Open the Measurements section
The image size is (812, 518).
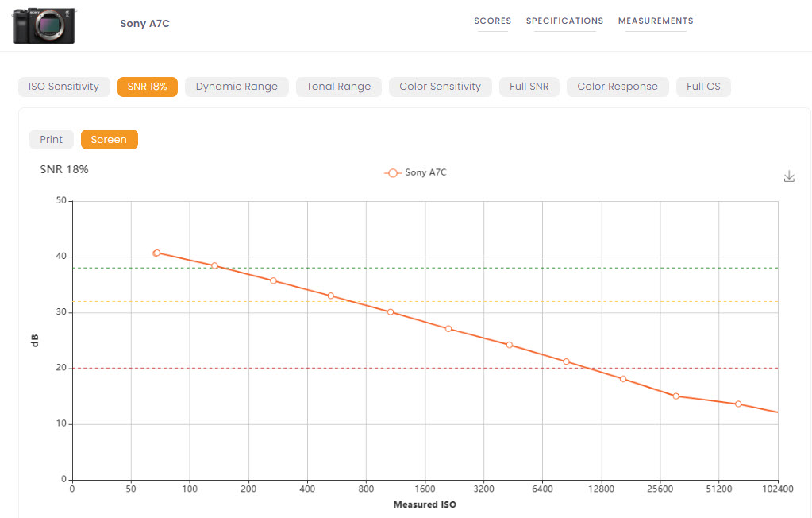tap(656, 21)
